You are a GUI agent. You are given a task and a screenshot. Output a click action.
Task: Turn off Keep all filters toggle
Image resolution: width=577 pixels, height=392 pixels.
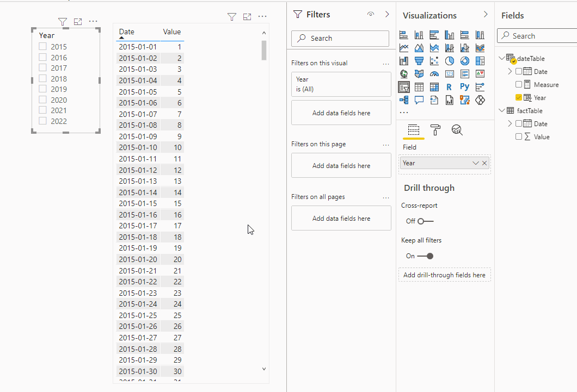[x=425, y=256]
